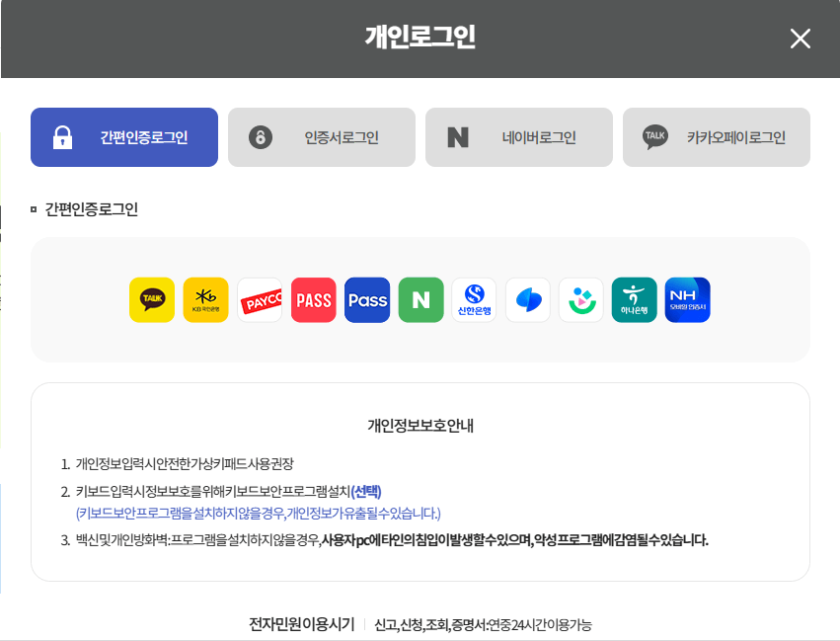The height and width of the screenshot is (641, 840).
Task: Choose the Naver N authentication icon
Action: [x=421, y=299]
